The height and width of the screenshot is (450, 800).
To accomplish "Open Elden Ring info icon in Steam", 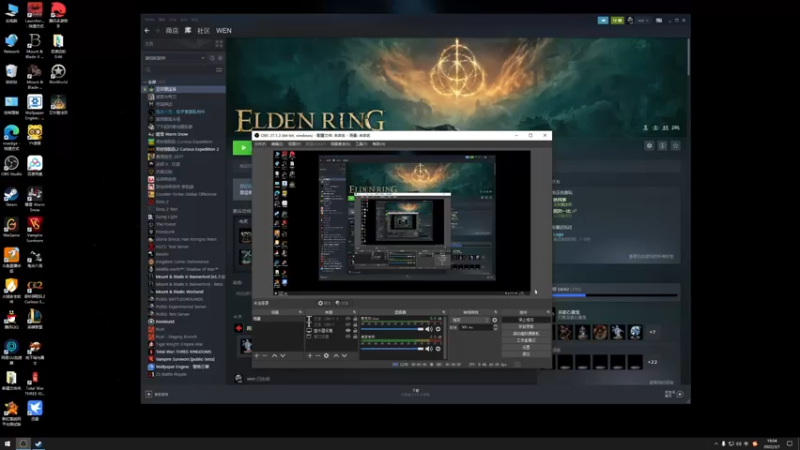I will 662,146.
